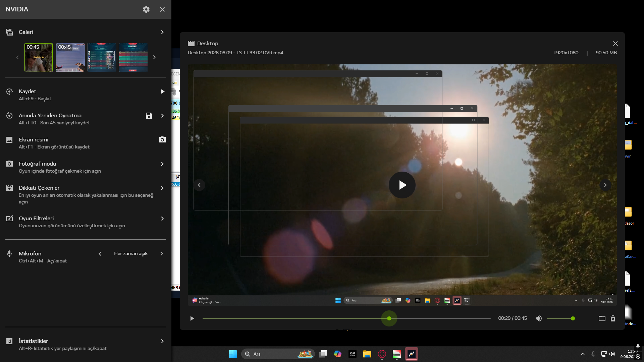This screenshot has width=644, height=362.
Task: Switch microphone mode to next option
Action: (x=162, y=254)
